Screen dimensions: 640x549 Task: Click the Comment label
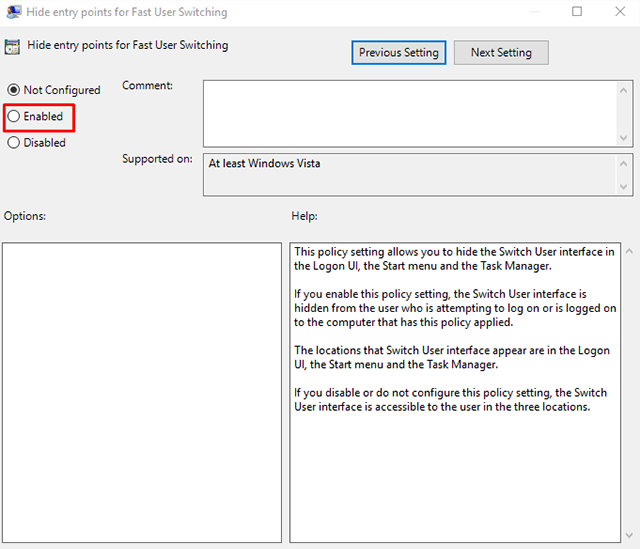click(x=148, y=86)
